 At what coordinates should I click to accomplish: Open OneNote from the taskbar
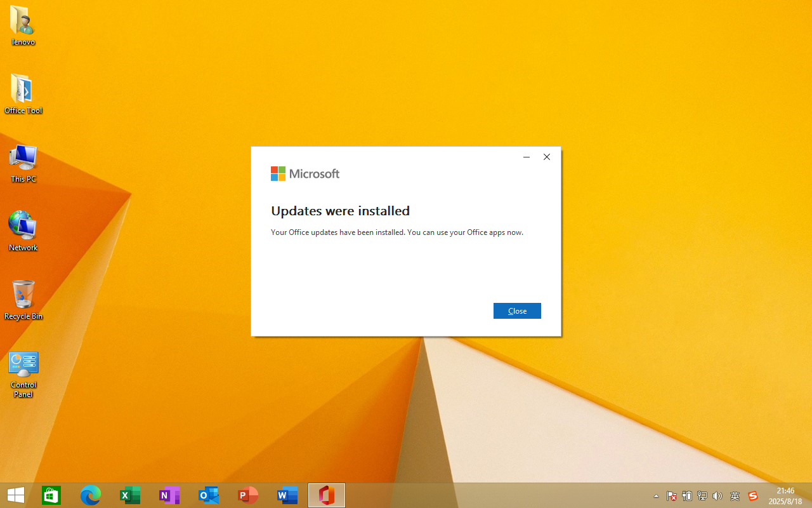tap(169, 495)
